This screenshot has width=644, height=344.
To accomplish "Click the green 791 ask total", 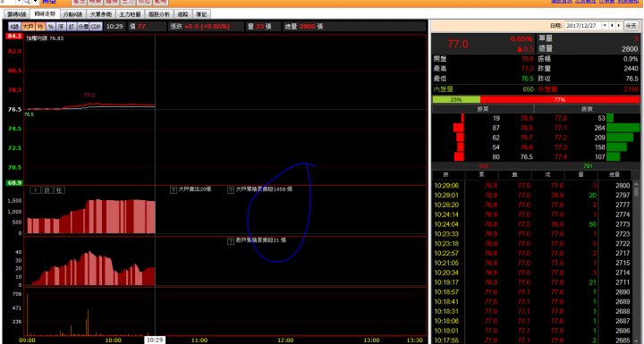I will click(588, 166).
